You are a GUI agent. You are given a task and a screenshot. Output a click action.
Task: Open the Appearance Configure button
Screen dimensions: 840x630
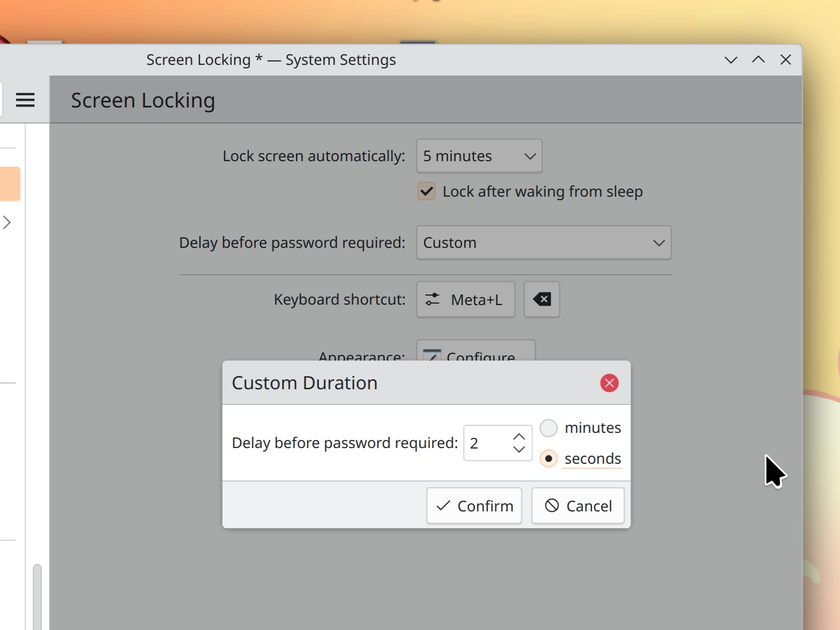(476, 351)
